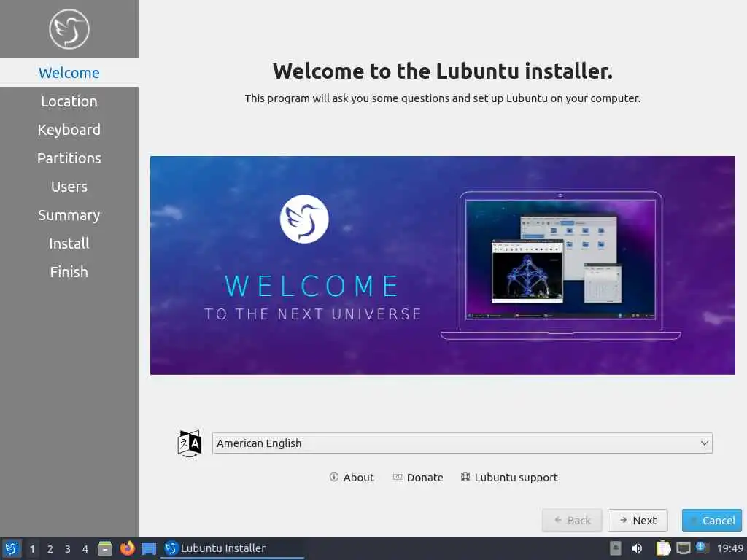747x560 pixels.
Task: Switch to virtual desktop 1
Action: point(32,548)
